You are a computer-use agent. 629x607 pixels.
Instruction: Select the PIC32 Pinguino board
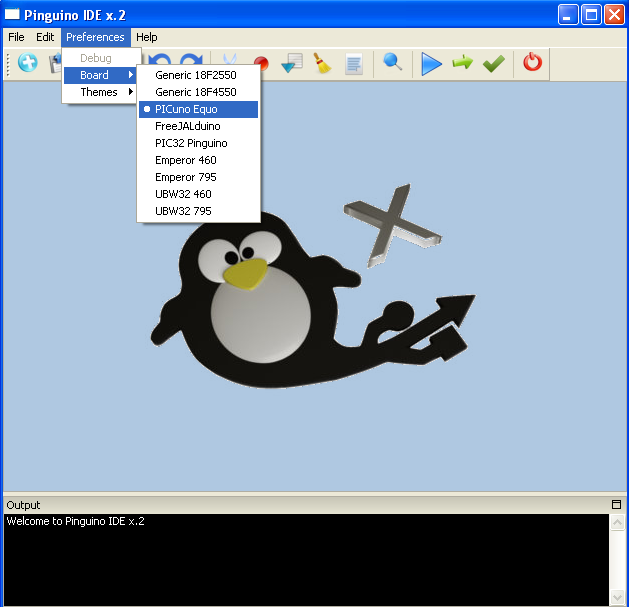pos(191,143)
